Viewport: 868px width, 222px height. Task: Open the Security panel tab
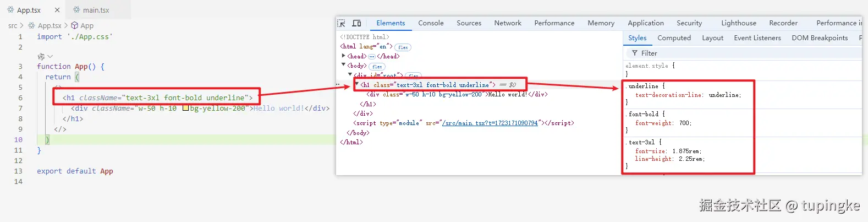(689, 23)
